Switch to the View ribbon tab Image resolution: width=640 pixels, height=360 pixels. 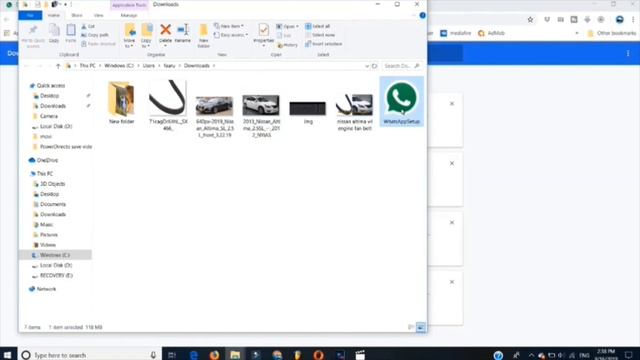coord(98,16)
